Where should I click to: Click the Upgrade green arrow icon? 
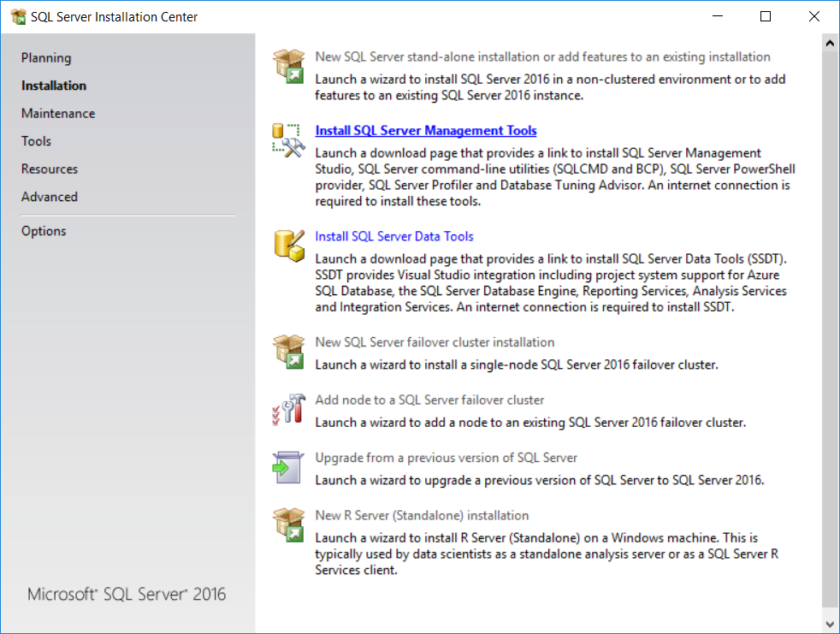click(x=287, y=467)
